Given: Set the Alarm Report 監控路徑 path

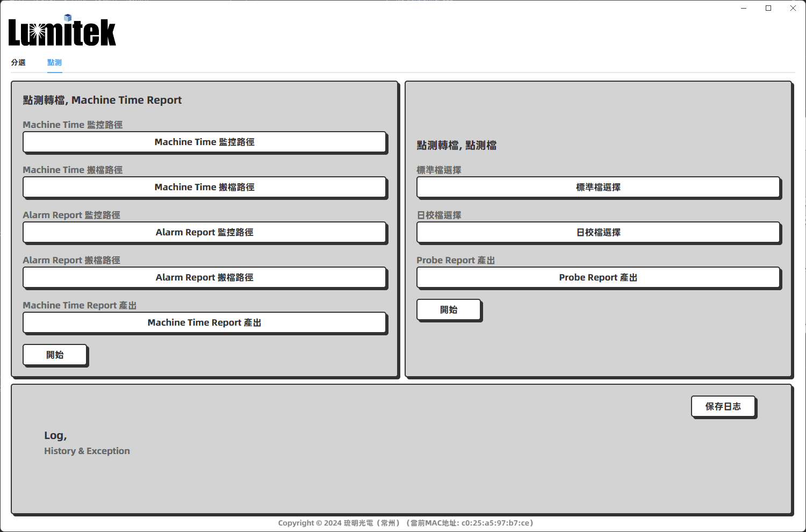Looking at the screenshot, I should click(204, 232).
